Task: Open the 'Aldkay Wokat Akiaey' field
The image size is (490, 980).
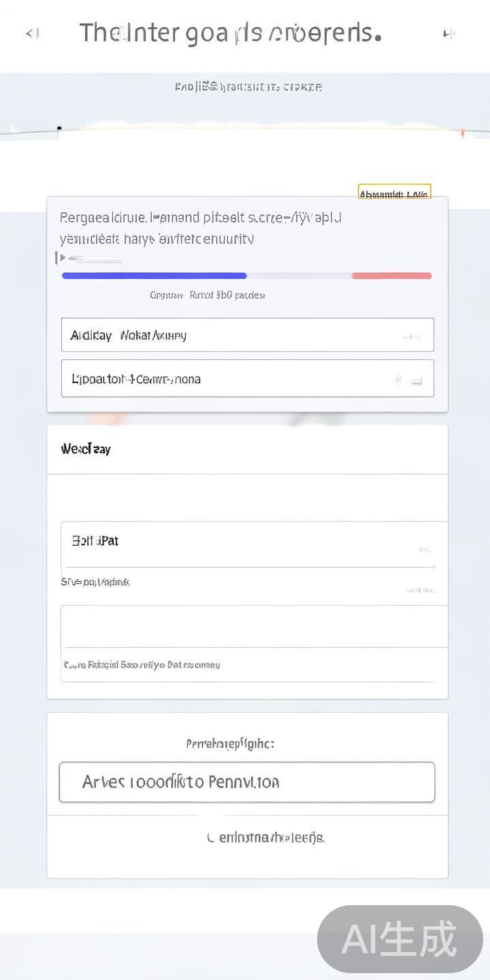Action: (231, 335)
